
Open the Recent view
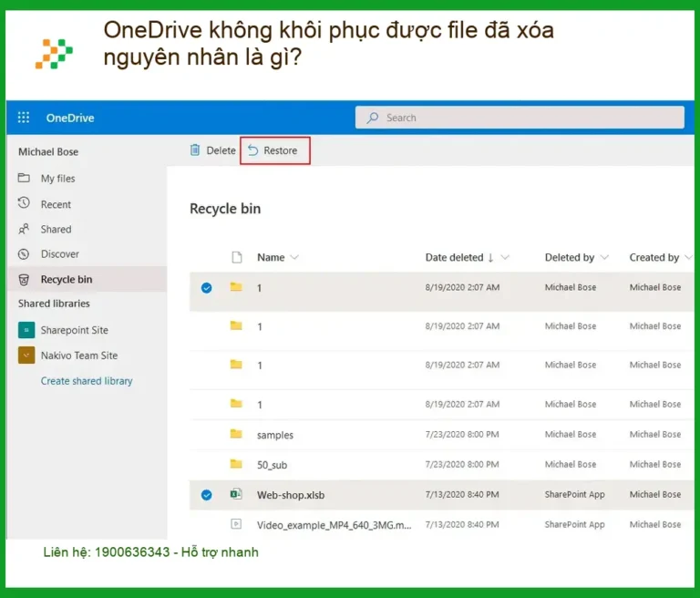click(56, 204)
